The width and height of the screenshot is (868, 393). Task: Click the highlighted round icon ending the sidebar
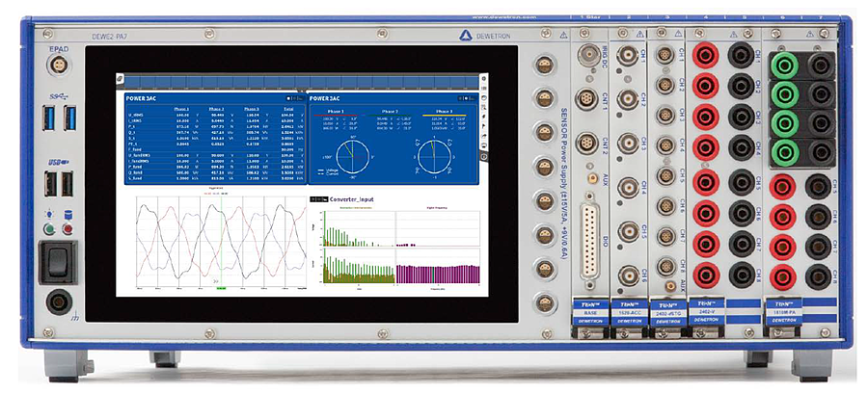484,155
